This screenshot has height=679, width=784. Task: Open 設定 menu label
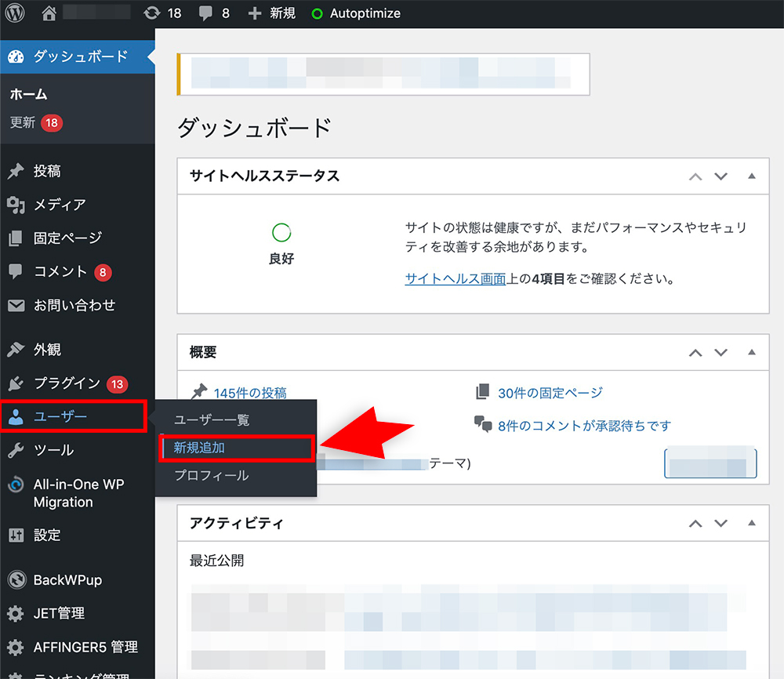coord(47,536)
